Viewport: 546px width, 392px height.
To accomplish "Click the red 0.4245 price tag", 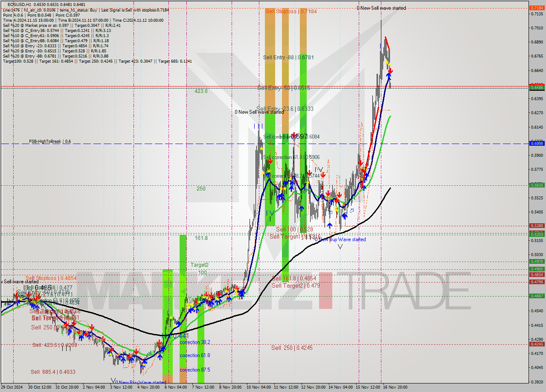I will pyautogui.click(x=536, y=344).
